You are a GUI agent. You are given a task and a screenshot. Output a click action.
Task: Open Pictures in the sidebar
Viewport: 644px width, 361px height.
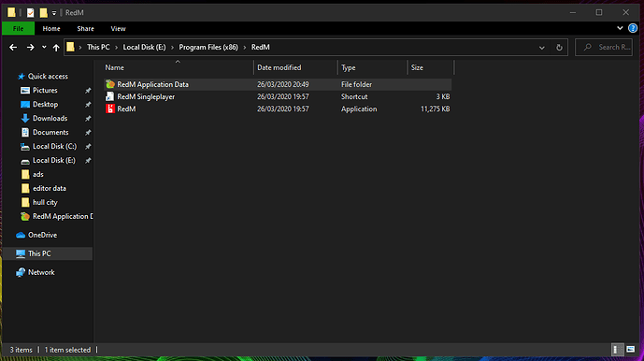click(x=45, y=90)
